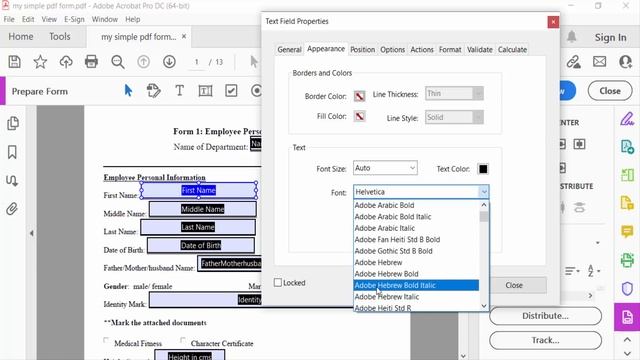Open the File menu
640x360 pixels.
click(9, 19)
